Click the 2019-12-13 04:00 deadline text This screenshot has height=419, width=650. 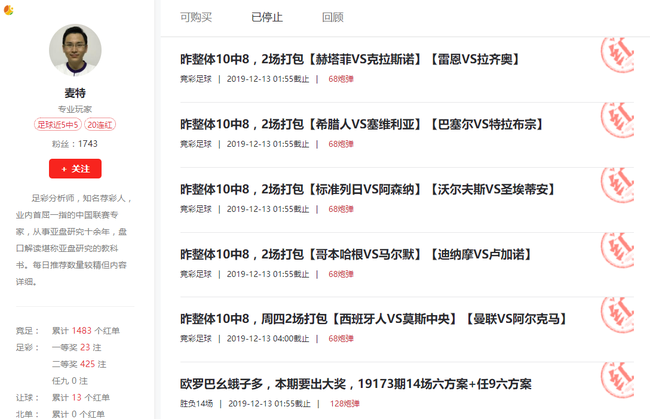pos(268,339)
